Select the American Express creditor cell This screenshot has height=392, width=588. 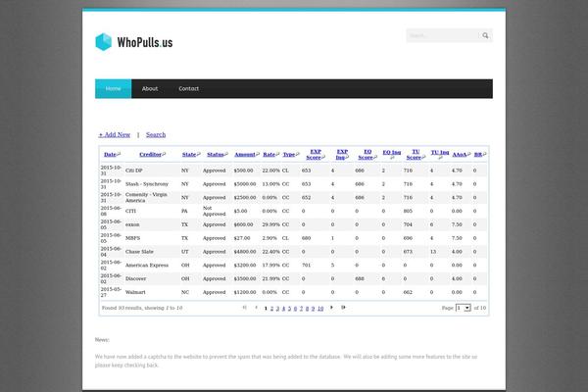[147, 266]
